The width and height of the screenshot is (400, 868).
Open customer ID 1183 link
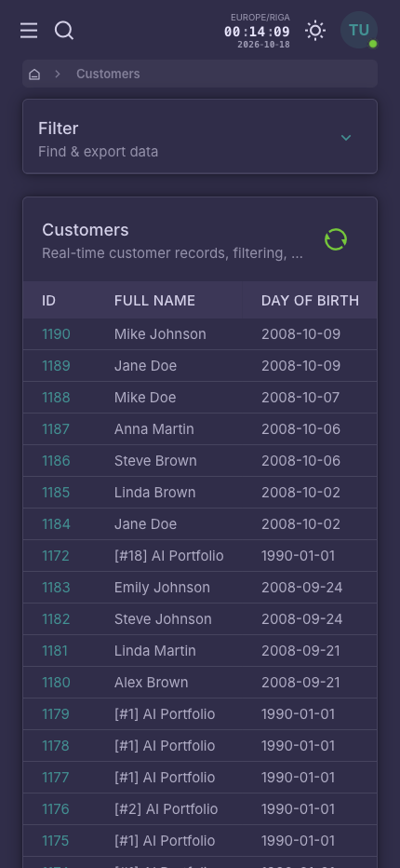56,588
